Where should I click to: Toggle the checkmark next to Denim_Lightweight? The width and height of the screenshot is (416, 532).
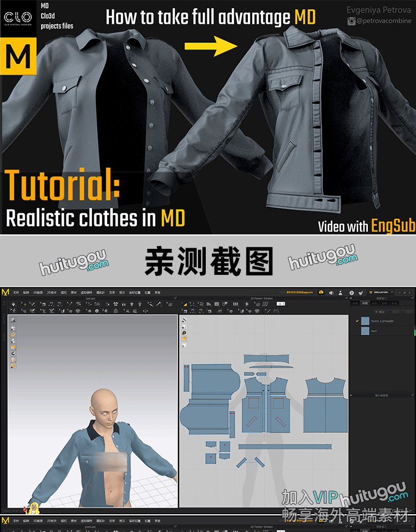357,321
